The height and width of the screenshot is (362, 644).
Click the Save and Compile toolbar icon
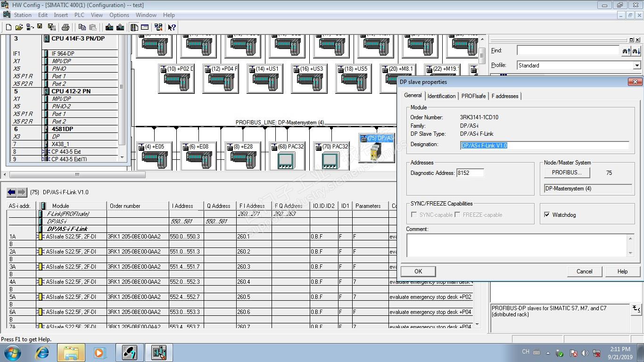click(51, 27)
